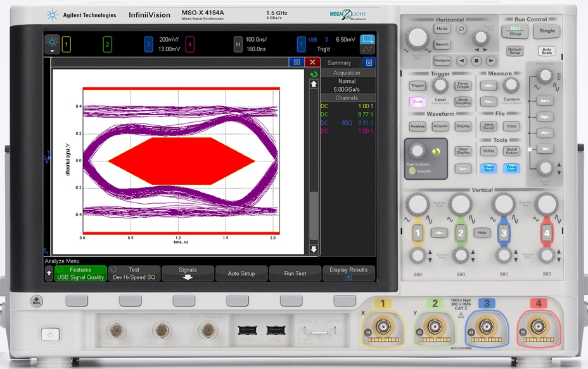588x369 pixels.
Task: Toggle the Run/Stop button
Action: pyautogui.click(x=515, y=31)
